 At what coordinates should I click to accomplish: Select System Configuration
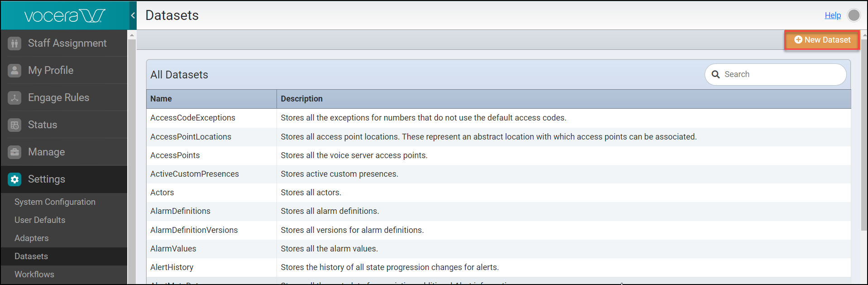[55, 202]
